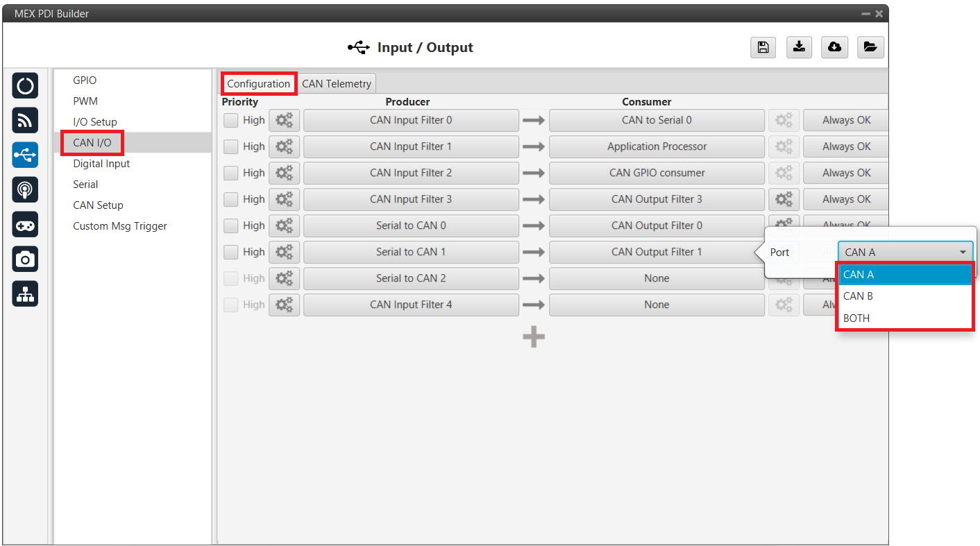Click the save floppy disk icon
This screenshot has width=980, height=546.
tap(763, 47)
